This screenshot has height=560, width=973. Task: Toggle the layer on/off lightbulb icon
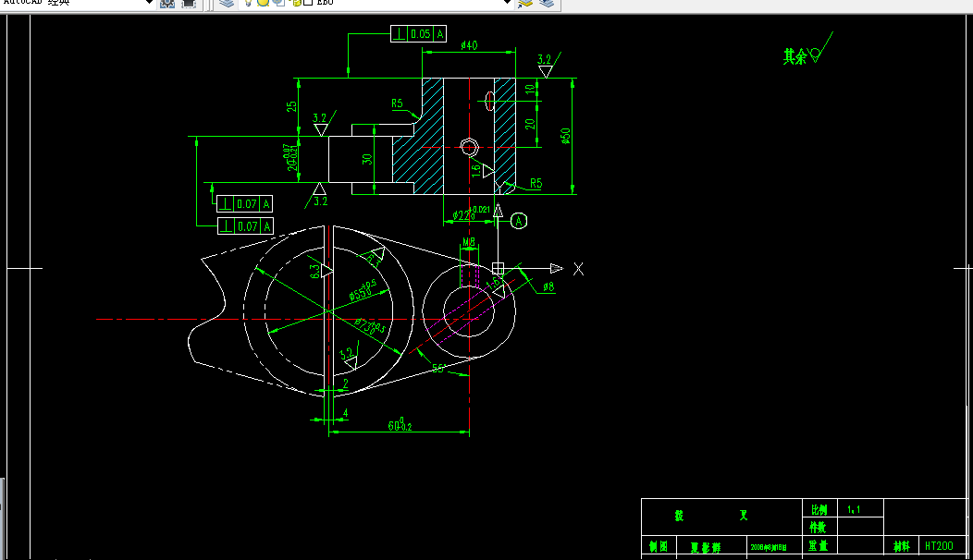[x=248, y=3]
